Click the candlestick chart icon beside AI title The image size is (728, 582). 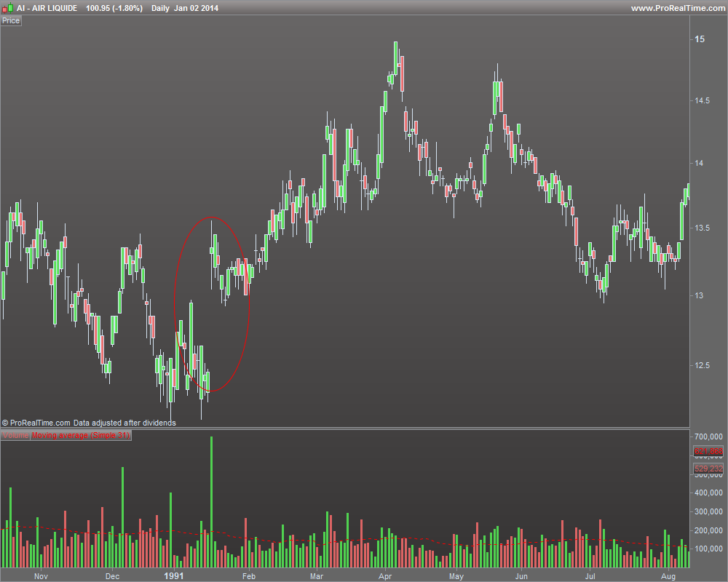click(7, 8)
